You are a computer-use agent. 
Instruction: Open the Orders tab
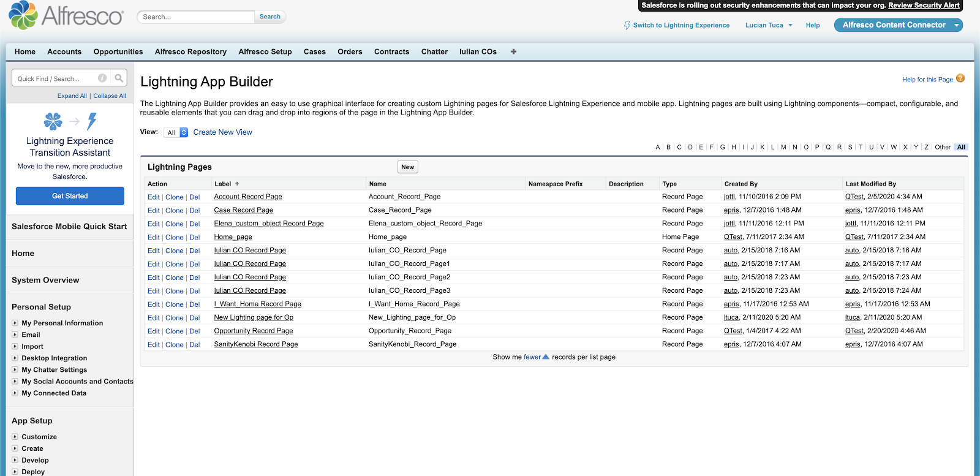(x=350, y=51)
